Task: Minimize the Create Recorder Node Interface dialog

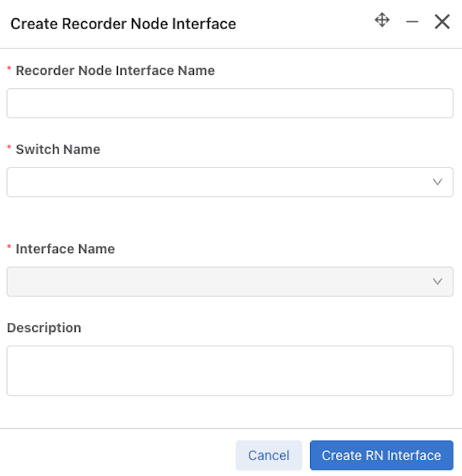Action: coord(412,21)
